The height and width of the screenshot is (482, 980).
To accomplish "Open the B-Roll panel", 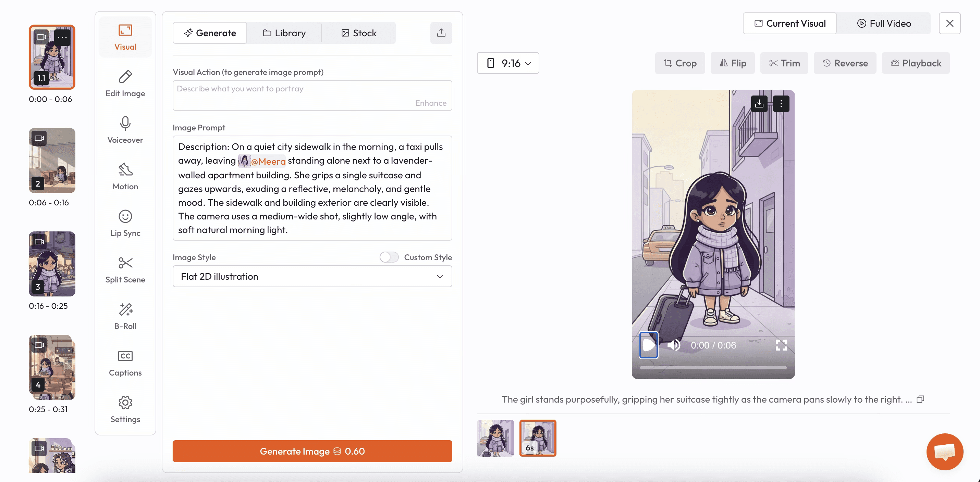I will [125, 317].
